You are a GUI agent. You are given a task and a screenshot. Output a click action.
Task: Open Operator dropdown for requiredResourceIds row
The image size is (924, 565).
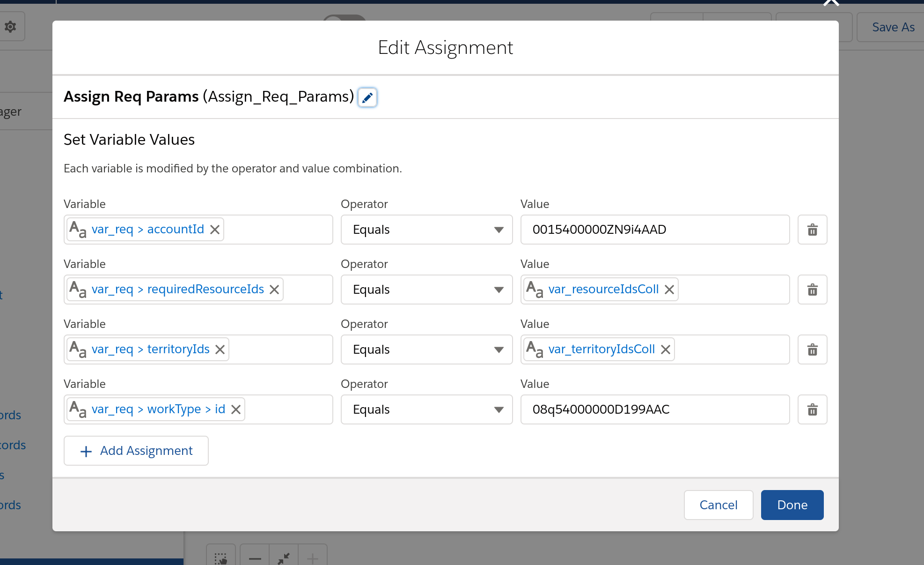tap(426, 290)
